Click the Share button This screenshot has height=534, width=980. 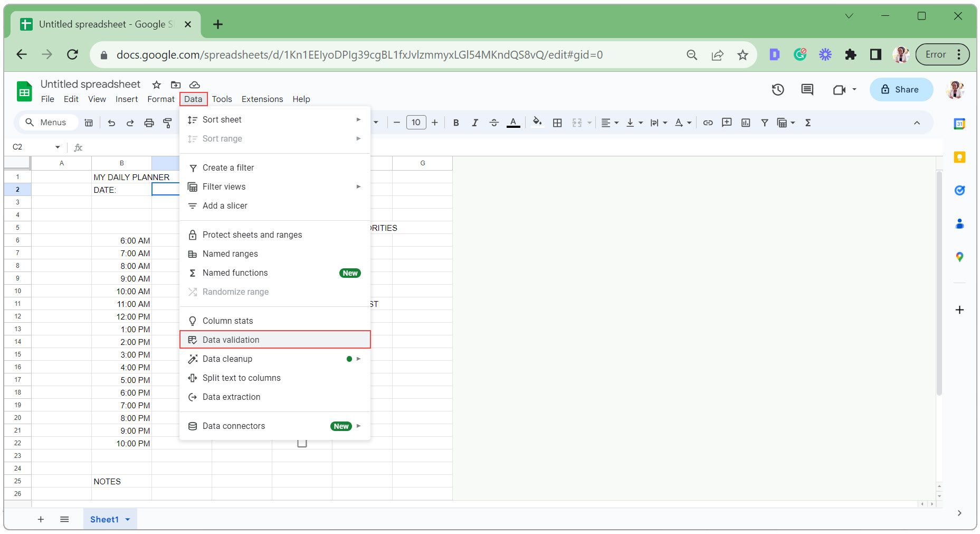[x=901, y=89]
